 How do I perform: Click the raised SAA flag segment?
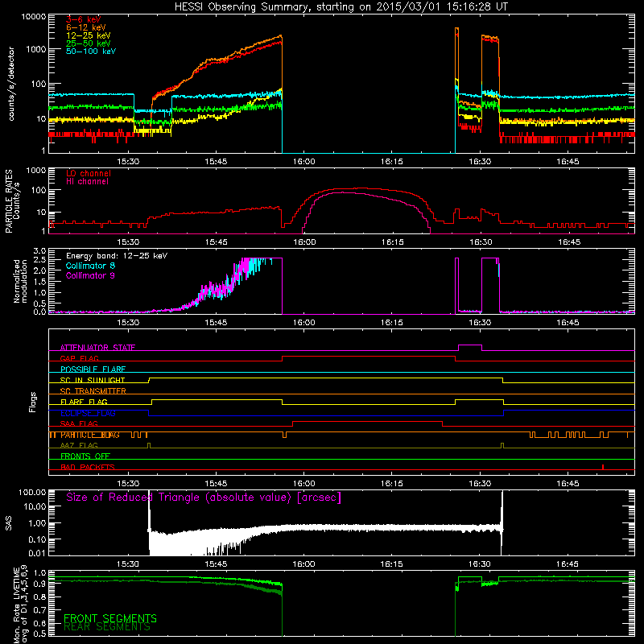coord(367,422)
